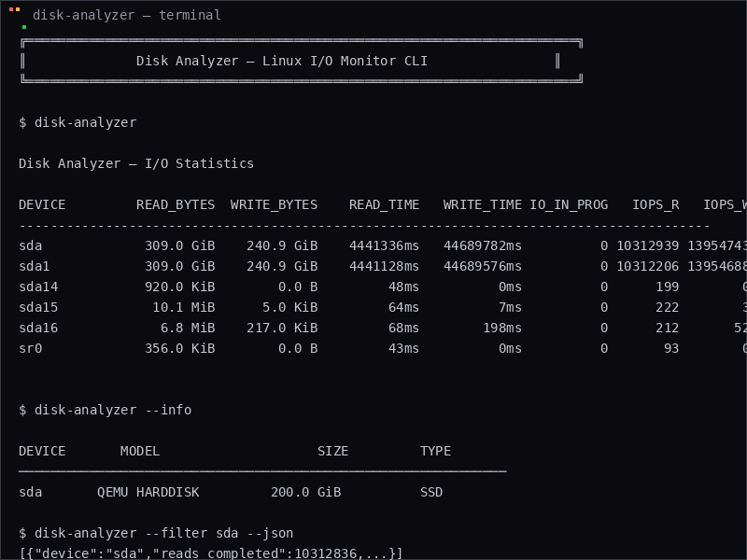
Task: Click the read time '4441128ms'
Action: 384,267
